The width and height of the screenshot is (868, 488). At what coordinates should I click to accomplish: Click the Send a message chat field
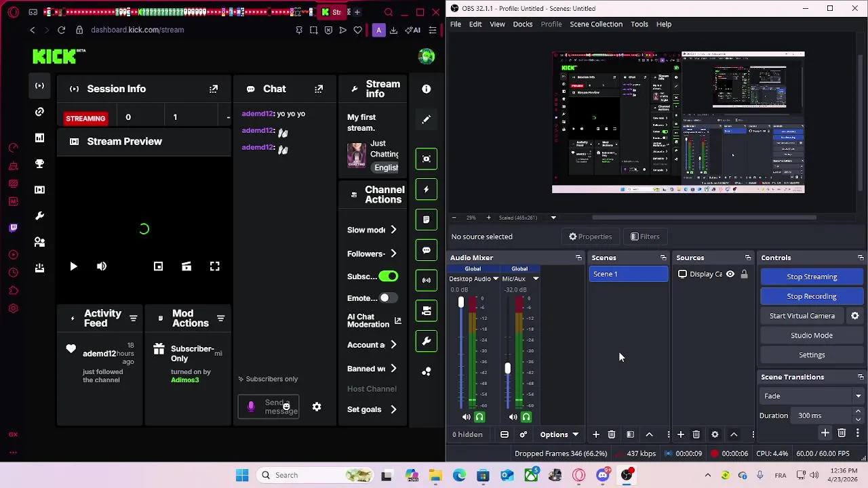pyautogui.click(x=269, y=407)
